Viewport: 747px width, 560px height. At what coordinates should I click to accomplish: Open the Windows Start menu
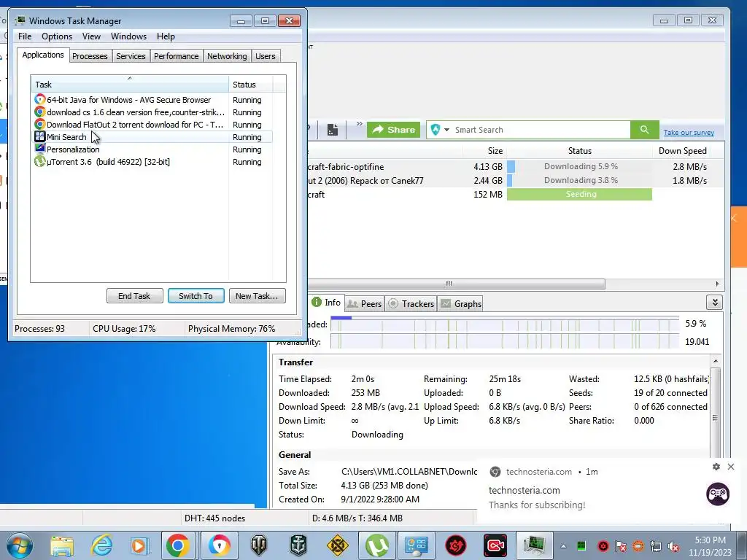coord(19,545)
